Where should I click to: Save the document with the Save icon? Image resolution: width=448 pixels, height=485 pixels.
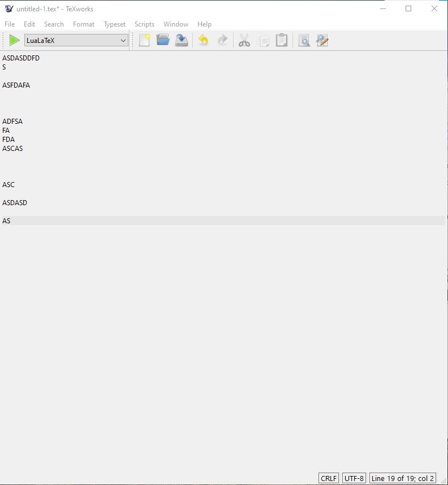182,40
